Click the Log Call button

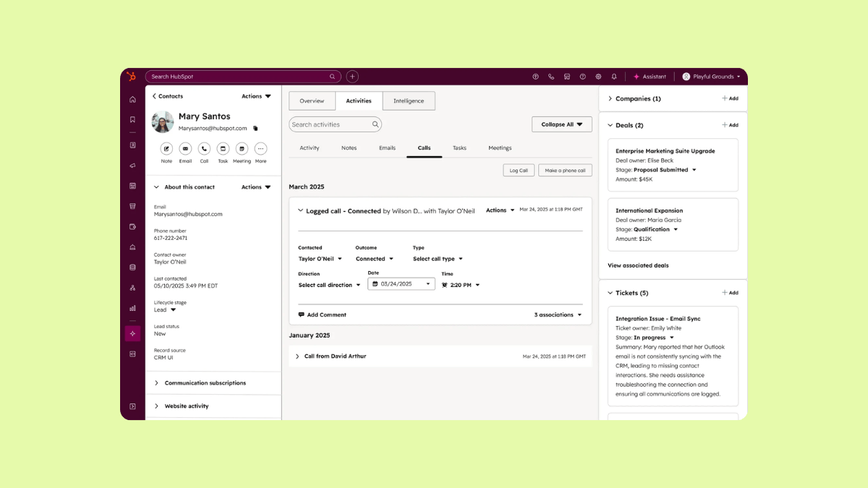coord(519,171)
